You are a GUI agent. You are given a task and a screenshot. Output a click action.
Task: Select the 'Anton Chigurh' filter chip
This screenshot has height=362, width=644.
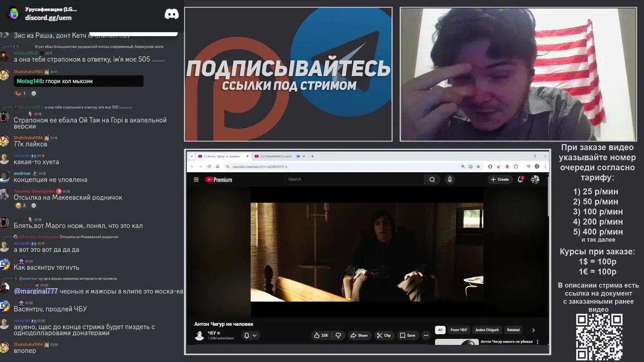tap(487, 330)
